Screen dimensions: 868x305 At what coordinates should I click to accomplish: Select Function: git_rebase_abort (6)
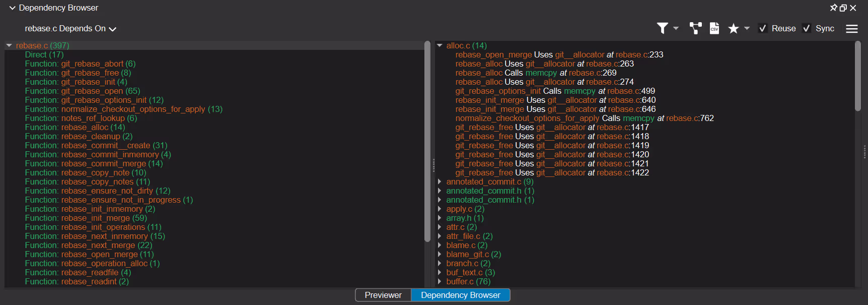(81, 64)
